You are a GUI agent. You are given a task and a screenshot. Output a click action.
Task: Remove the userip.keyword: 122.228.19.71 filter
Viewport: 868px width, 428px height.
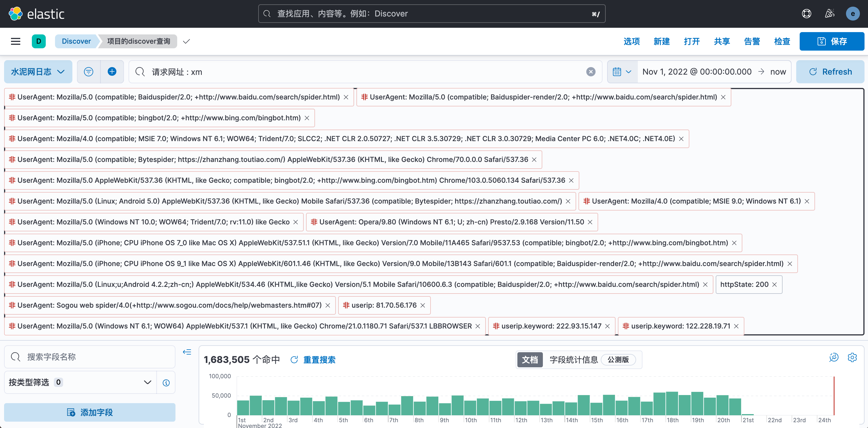[x=736, y=326]
